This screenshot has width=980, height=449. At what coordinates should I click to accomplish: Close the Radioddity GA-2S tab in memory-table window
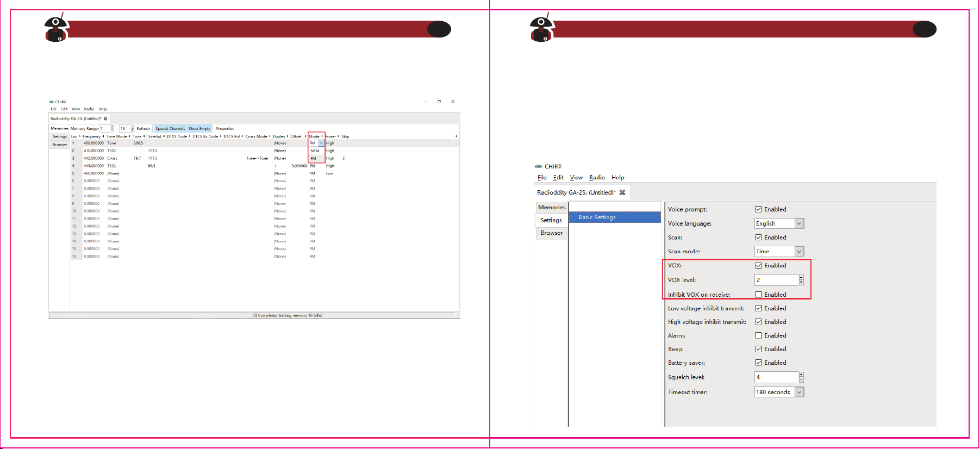click(x=105, y=119)
